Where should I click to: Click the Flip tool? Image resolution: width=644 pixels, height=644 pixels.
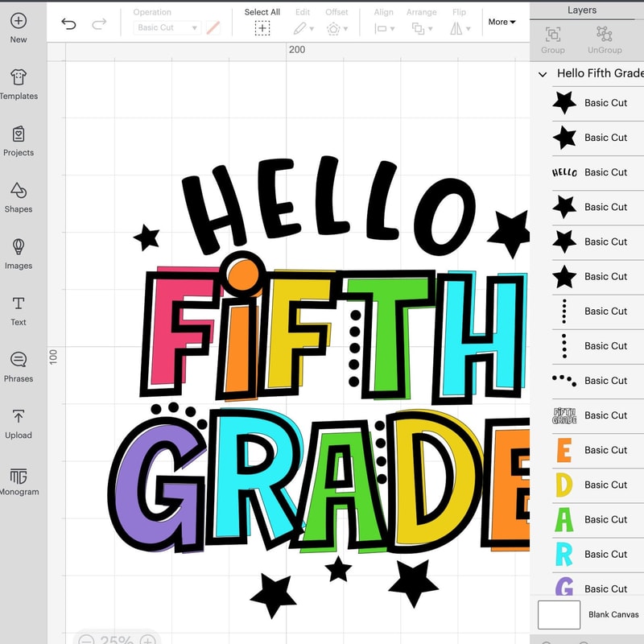[x=459, y=27]
